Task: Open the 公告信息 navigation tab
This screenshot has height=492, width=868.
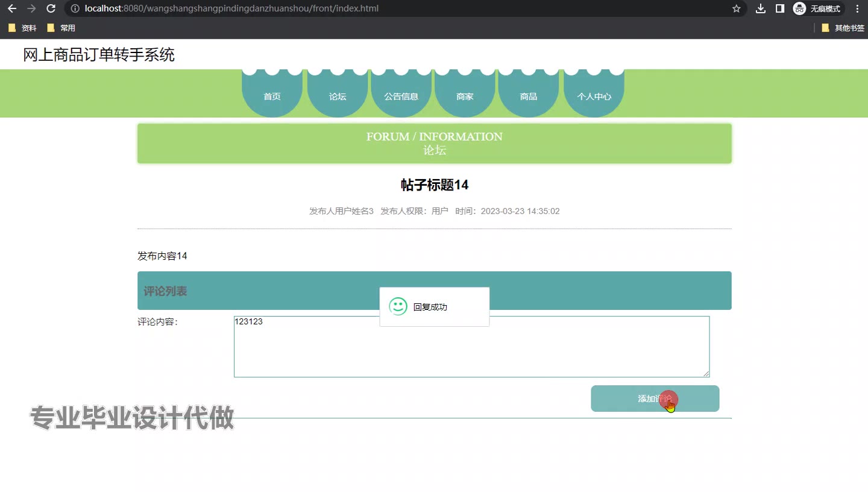Action: [401, 96]
